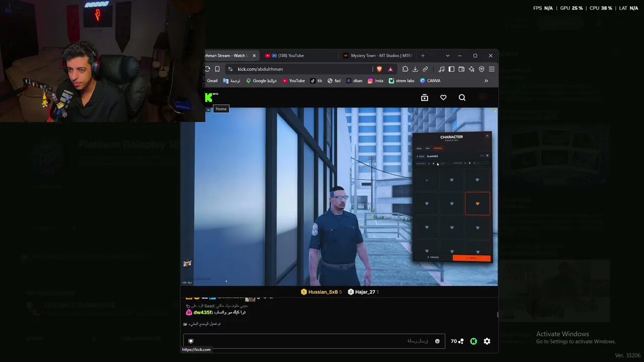Screen dimensions: 644x362
Task: Click the kick.com/abdulrhman address bar
Action: coord(299,69)
